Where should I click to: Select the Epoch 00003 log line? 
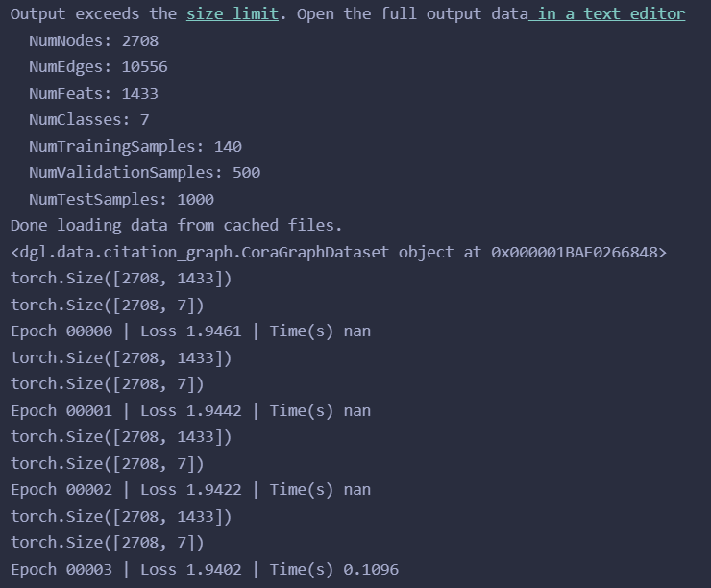click(205, 570)
